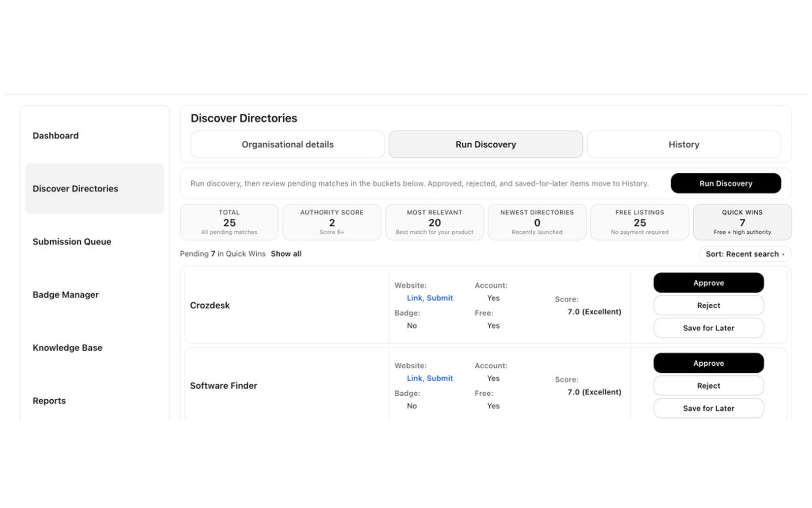Filter by Total pending matches card

pos(229,222)
